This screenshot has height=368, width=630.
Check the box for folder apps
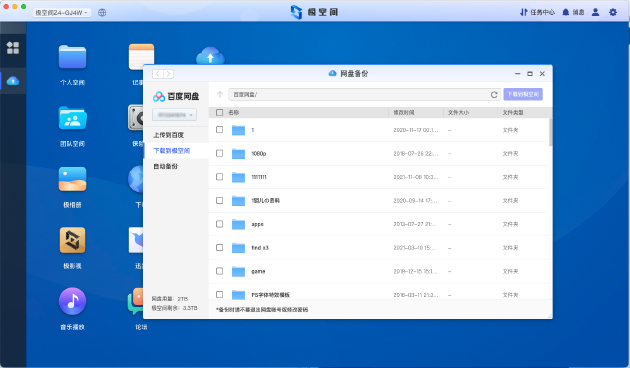[x=219, y=224]
